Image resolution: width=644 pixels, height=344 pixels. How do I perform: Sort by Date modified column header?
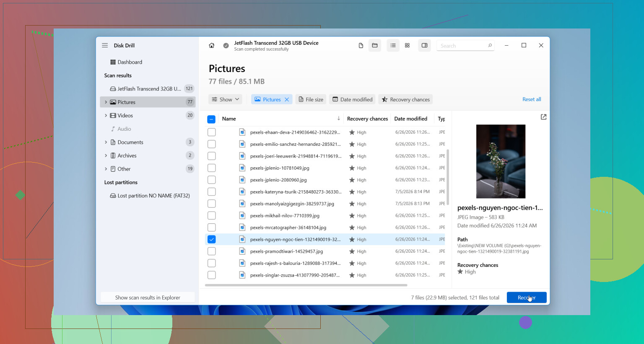410,119
